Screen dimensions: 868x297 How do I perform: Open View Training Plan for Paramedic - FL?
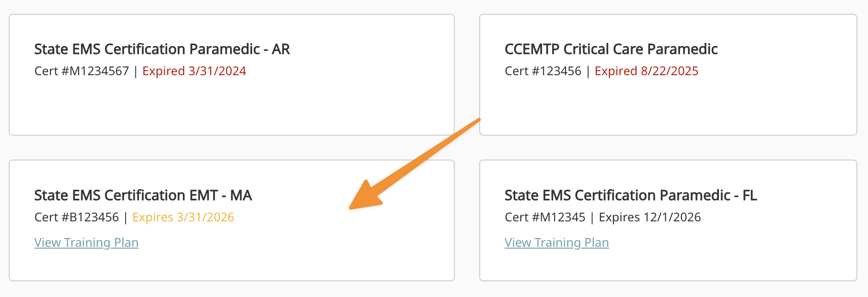[x=556, y=243]
